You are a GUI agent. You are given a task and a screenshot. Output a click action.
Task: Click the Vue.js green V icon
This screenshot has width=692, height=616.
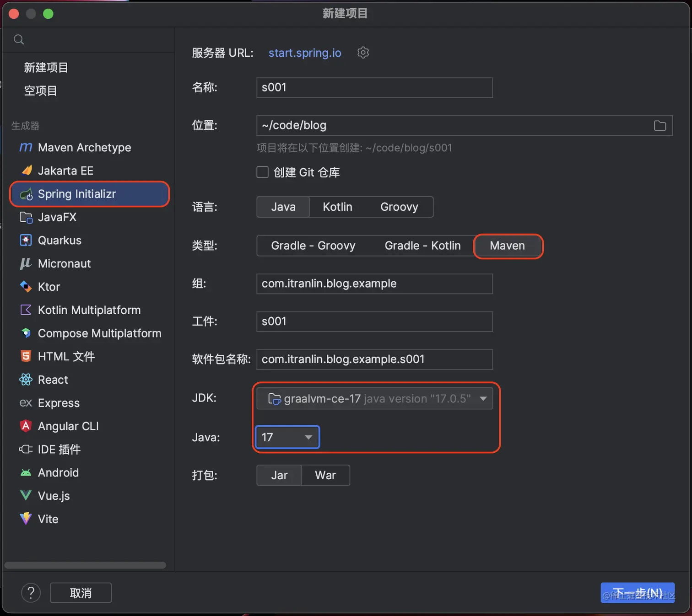point(26,495)
